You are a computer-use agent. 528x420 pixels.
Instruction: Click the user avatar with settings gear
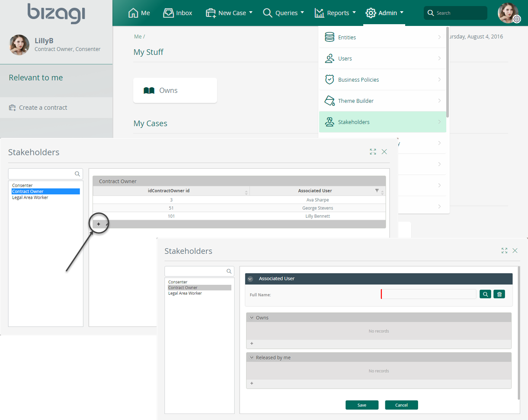[509, 13]
